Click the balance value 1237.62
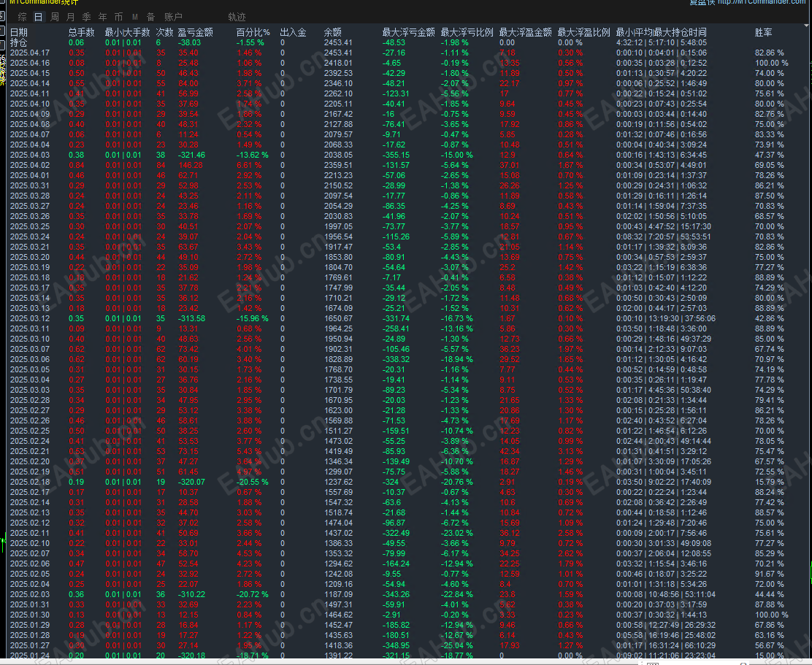Viewport: 812px width, 665px height. coord(338,482)
